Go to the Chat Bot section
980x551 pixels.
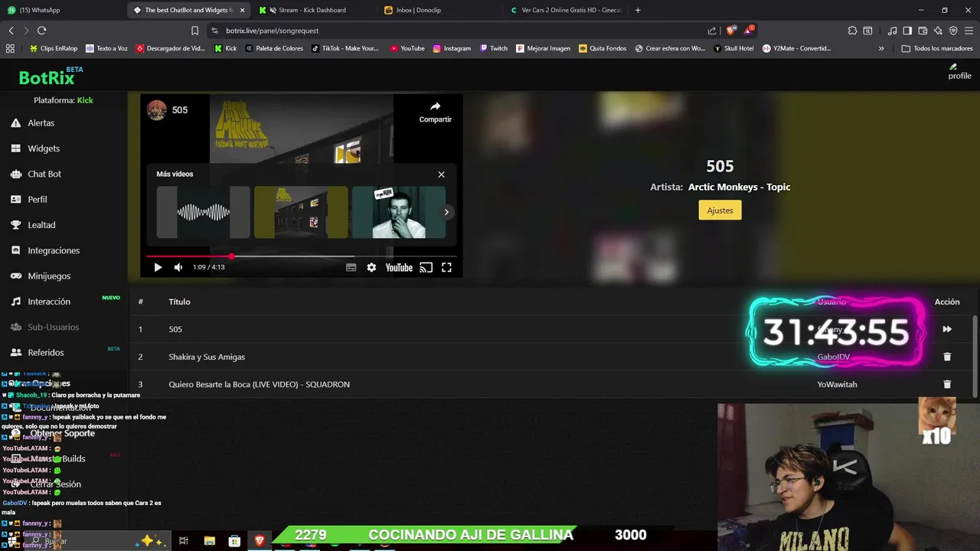(44, 174)
